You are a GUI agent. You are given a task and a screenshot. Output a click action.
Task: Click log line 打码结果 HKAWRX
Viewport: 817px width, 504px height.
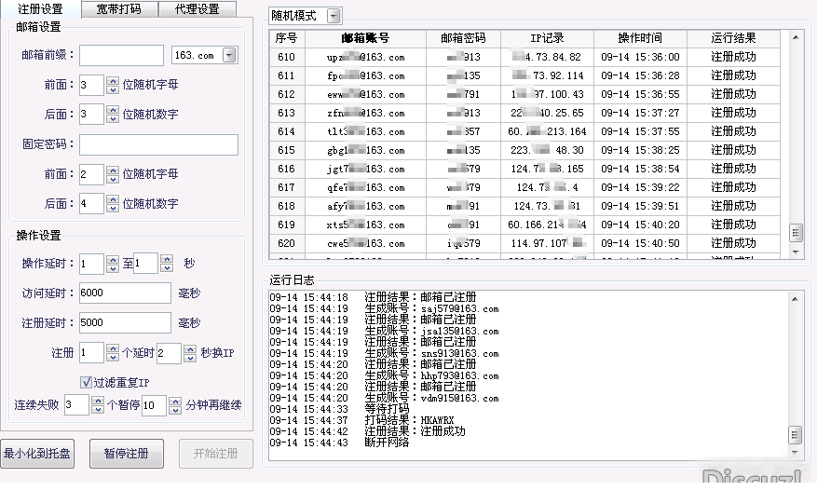pyautogui.click(x=361, y=420)
